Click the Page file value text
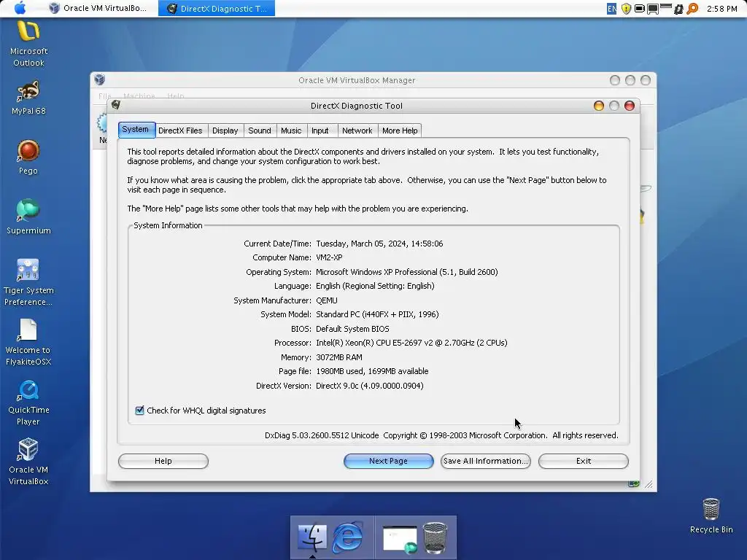 (372, 371)
